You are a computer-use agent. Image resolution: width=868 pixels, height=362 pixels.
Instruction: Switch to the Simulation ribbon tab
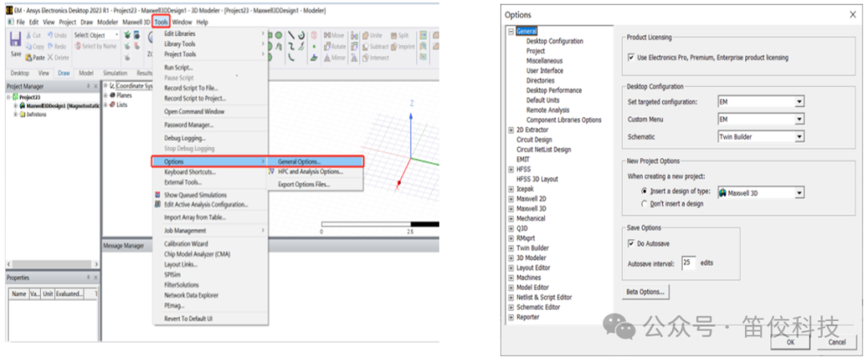point(115,73)
